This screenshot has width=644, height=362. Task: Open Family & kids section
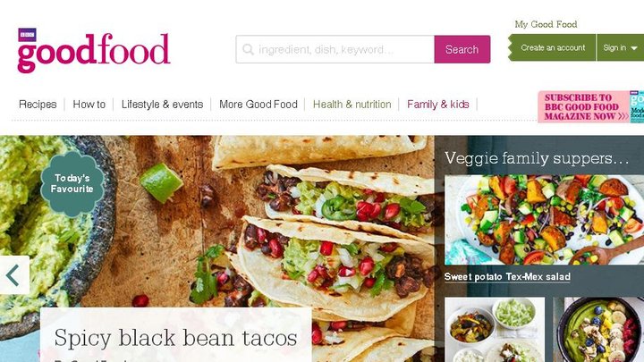(x=437, y=105)
